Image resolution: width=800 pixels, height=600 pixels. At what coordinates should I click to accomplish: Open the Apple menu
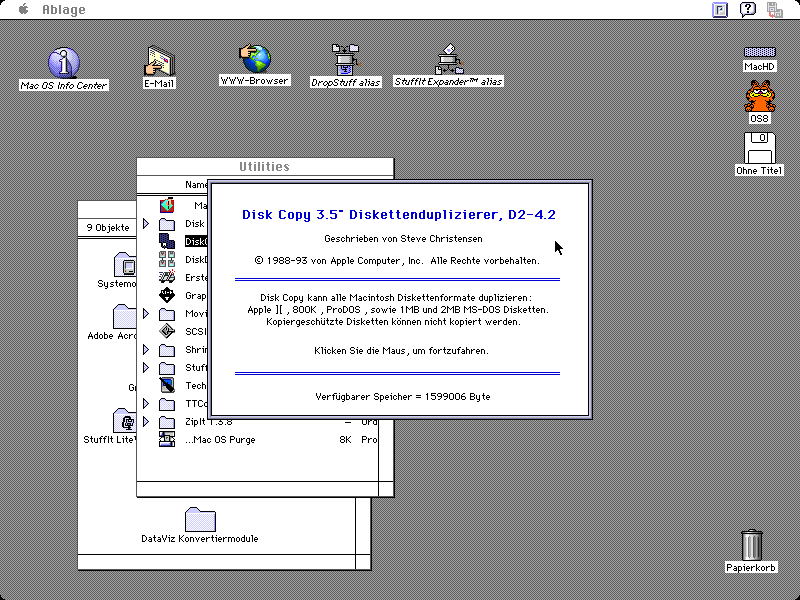(23, 9)
